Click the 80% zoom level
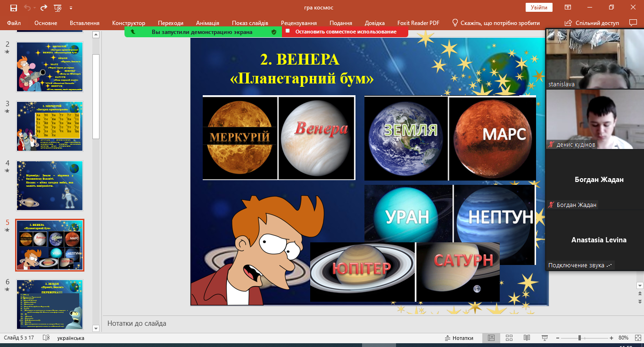Image resolution: width=644 pixels, height=347 pixels. [x=623, y=338]
